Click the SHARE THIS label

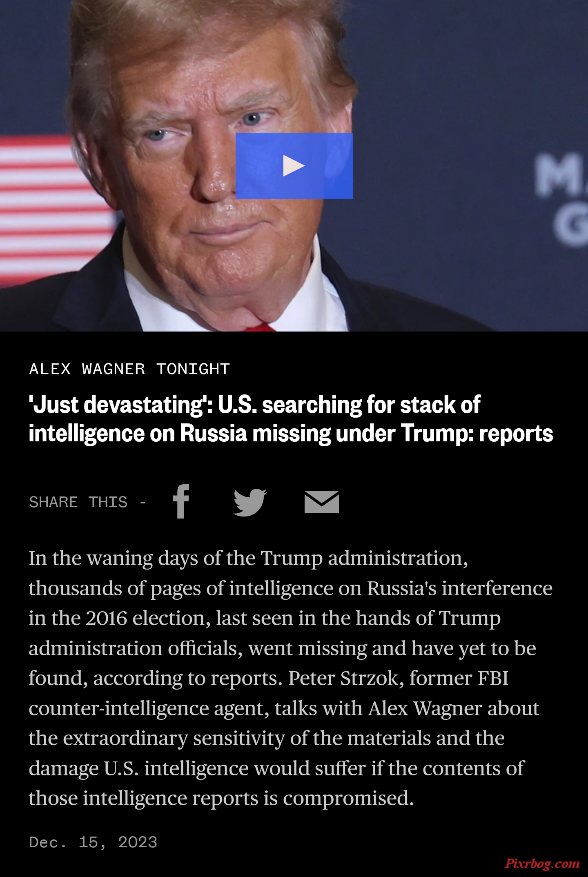78,502
